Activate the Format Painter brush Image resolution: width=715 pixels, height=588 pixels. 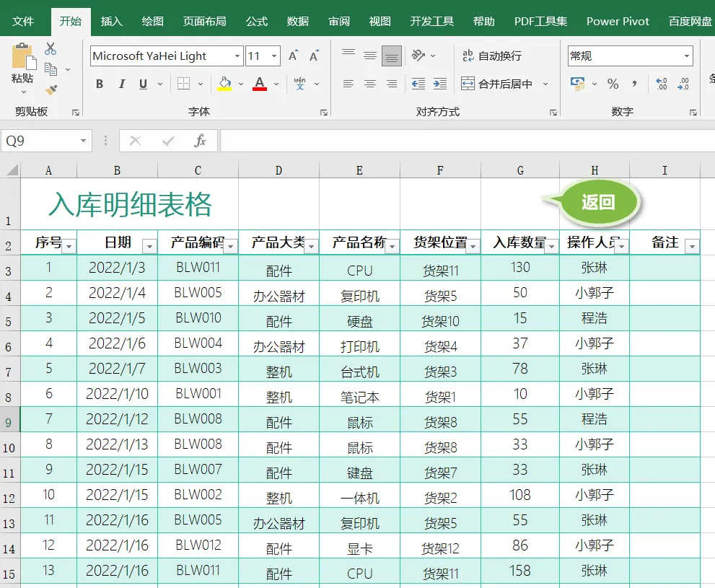pyautogui.click(x=51, y=89)
